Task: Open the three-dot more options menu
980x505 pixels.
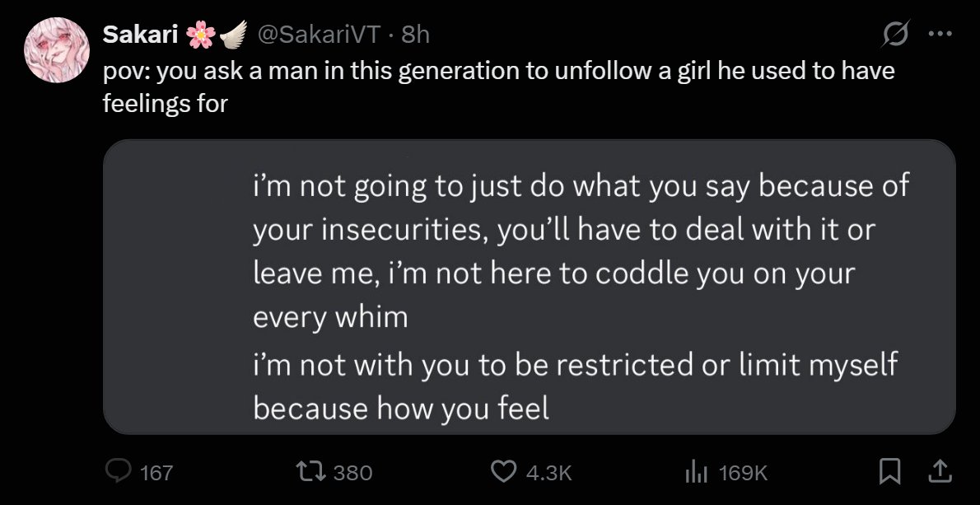Action: [x=940, y=35]
